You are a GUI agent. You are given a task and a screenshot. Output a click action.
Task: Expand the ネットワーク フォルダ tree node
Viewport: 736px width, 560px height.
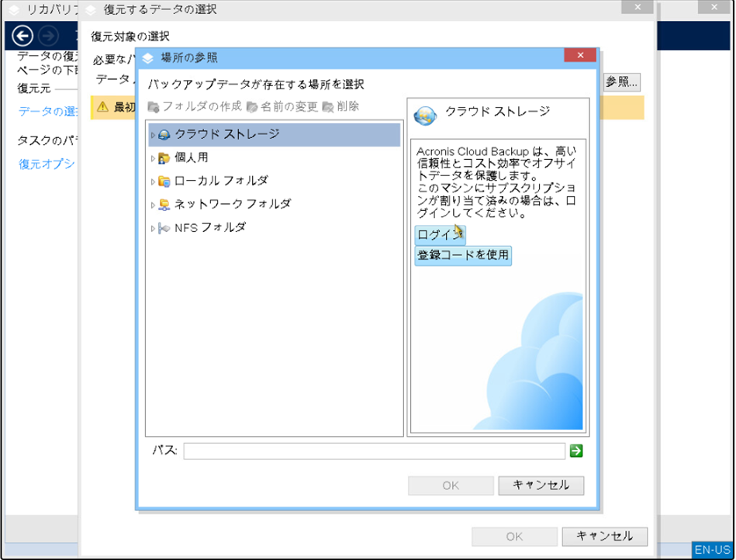153,205
